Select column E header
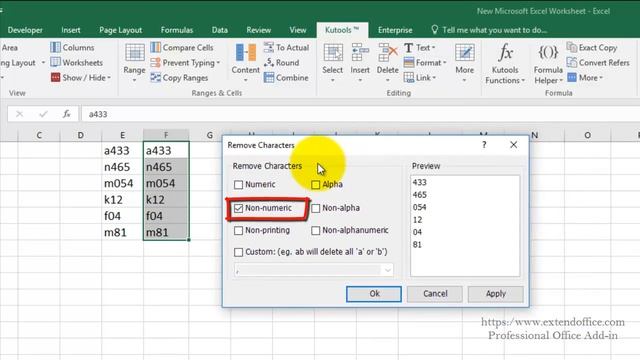The image size is (640, 360). click(122, 135)
